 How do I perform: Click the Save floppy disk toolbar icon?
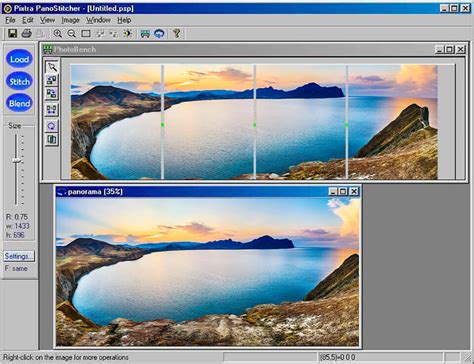tap(13, 33)
